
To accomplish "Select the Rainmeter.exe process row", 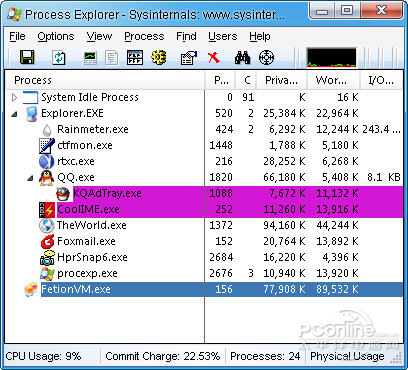I will point(204,129).
